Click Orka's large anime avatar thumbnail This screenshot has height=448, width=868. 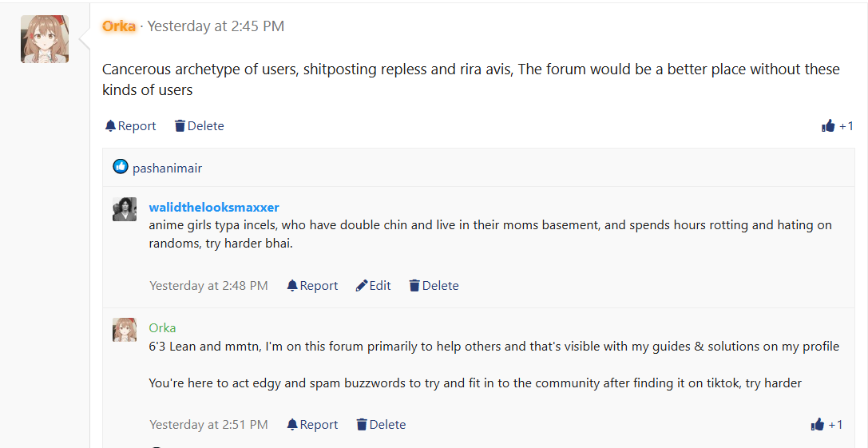[x=45, y=39]
